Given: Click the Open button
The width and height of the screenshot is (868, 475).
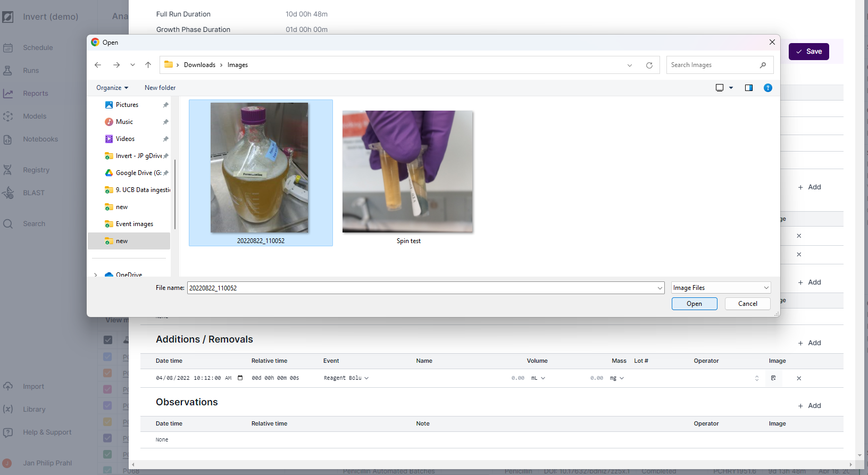Looking at the screenshot, I should [x=694, y=304].
